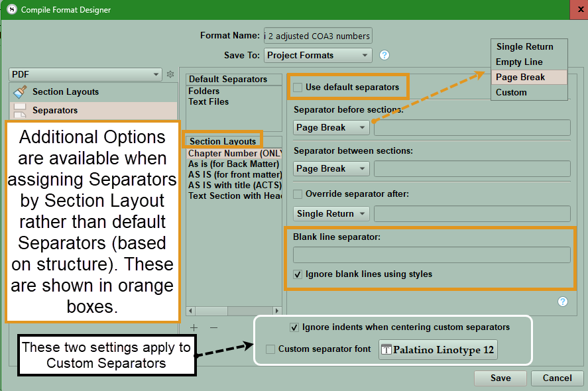The height and width of the screenshot is (391, 588).
Task: Remove section layout with minus icon
Action: [213, 327]
